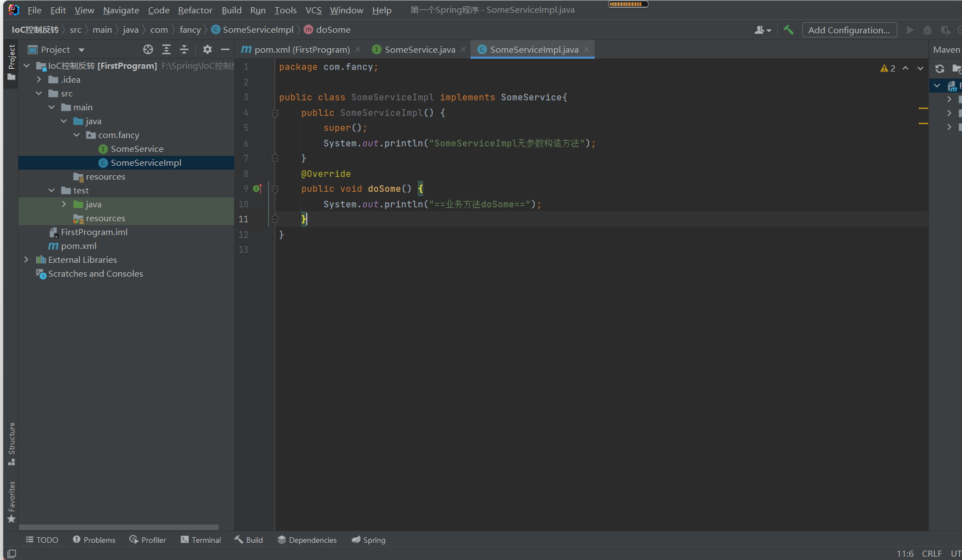Screen dimensions: 962x560
Task: Open the Navigate menu
Action: [121, 10]
